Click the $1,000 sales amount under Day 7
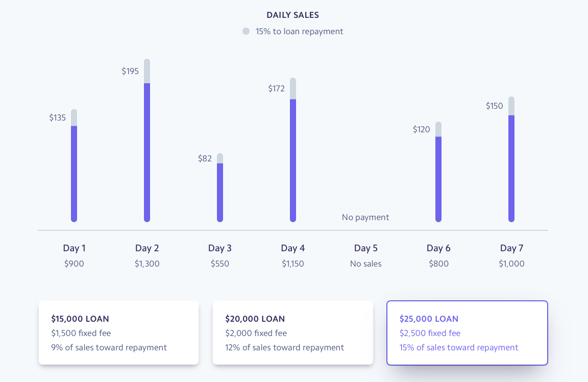588x382 pixels. click(511, 264)
